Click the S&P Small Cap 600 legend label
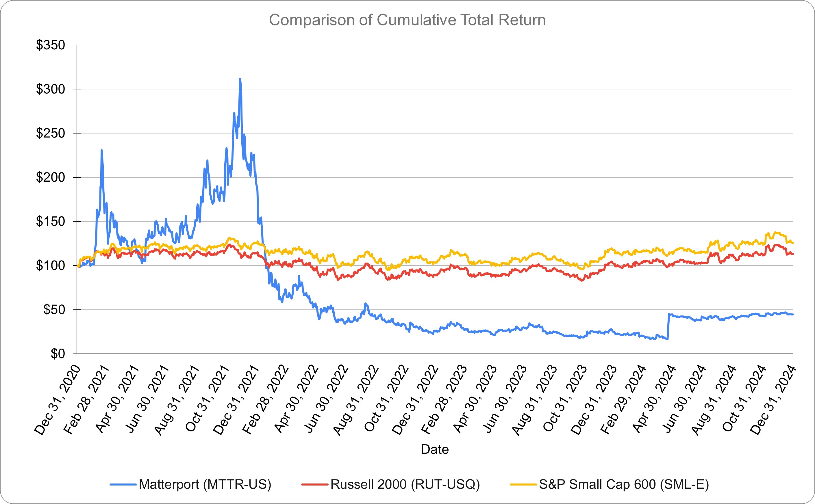This screenshot has height=504, width=815. point(624,484)
